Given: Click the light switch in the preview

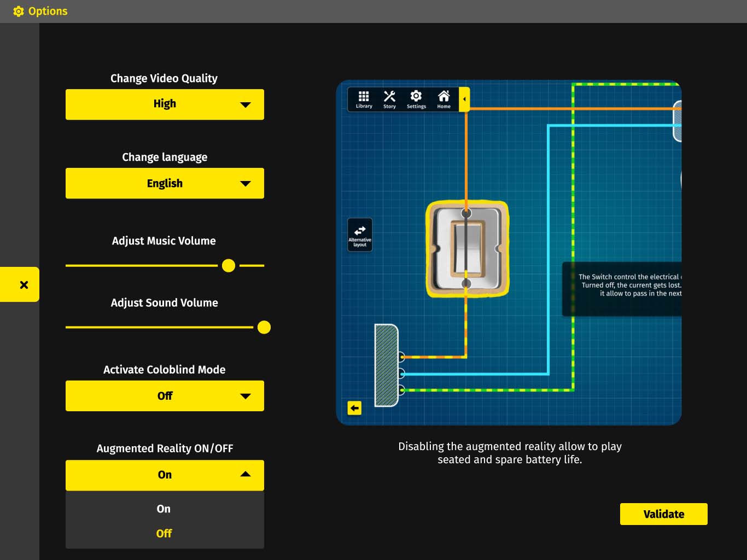Looking at the screenshot, I should click(x=467, y=249).
